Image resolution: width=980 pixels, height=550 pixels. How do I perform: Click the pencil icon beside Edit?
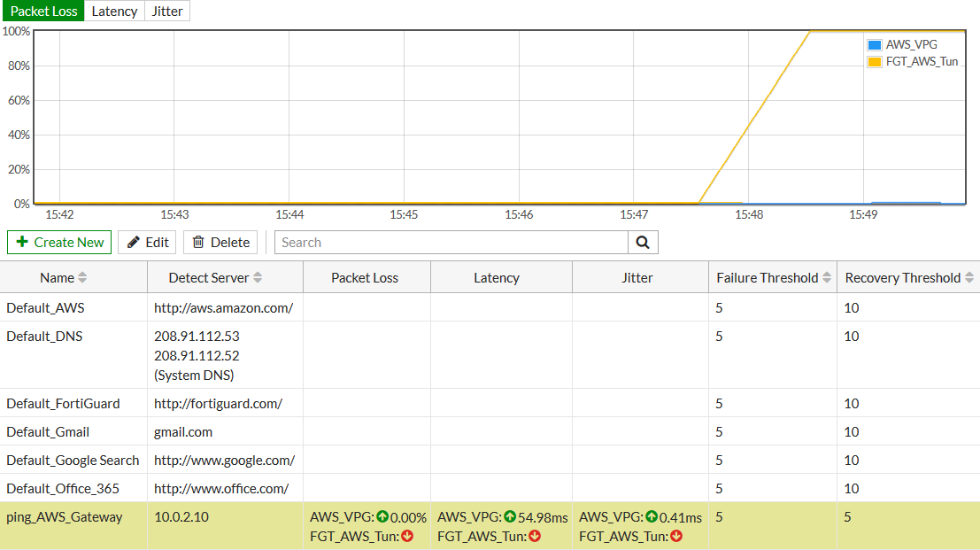coord(133,242)
